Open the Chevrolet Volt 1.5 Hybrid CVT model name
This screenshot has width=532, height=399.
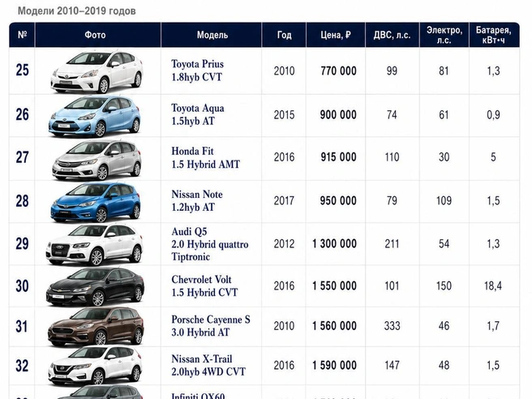point(204,285)
